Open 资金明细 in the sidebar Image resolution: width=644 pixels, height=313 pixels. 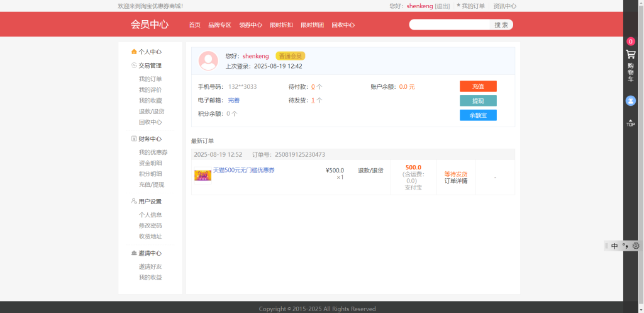150,163
